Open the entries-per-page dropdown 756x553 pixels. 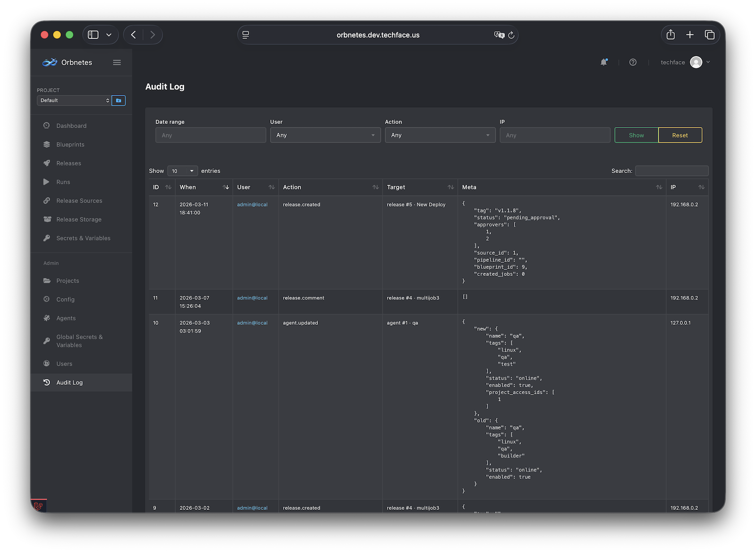(x=182, y=171)
